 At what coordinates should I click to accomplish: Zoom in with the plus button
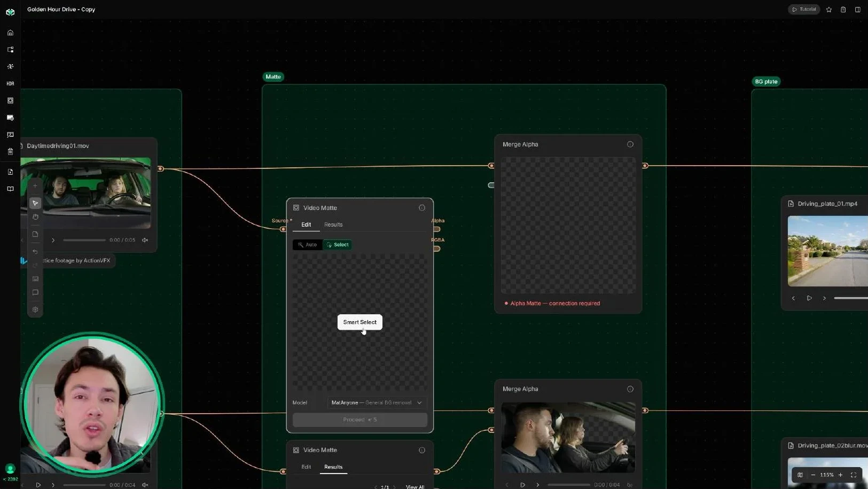[840, 475]
